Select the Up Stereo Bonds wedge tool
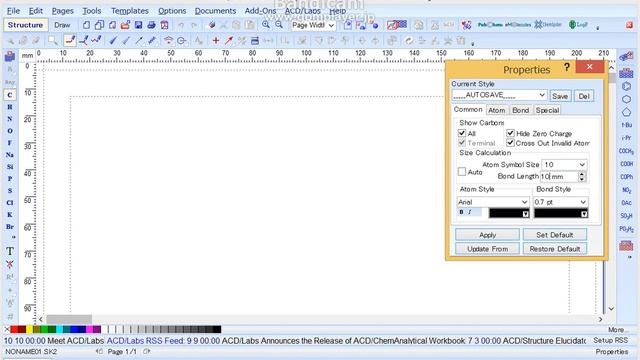Screen dimensions: 640x360 tap(113, 40)
